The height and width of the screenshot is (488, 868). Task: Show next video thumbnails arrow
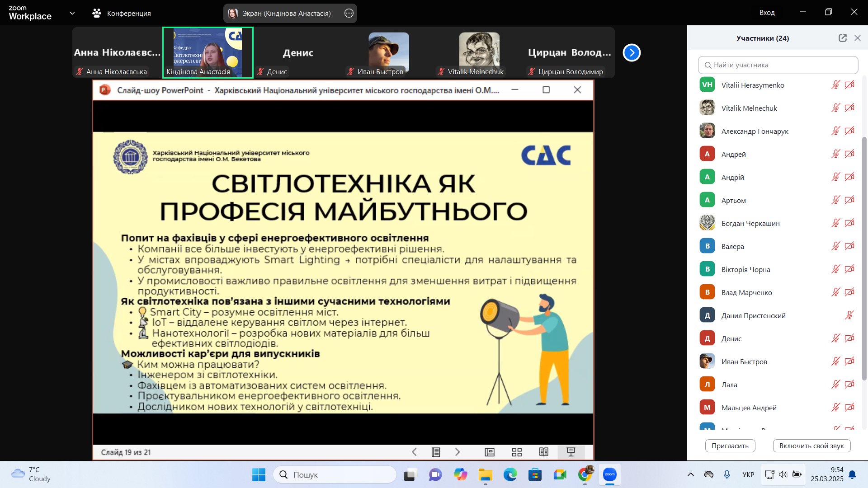(632, 53)
